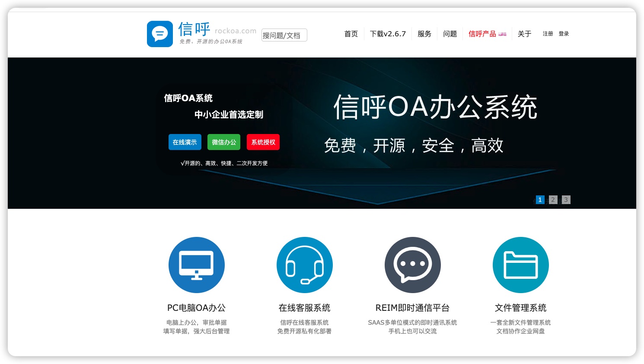Viewport: 644px width, 364px height.
Task: Click the REIM chat bubble icon
Action: [x=413, y=265]
